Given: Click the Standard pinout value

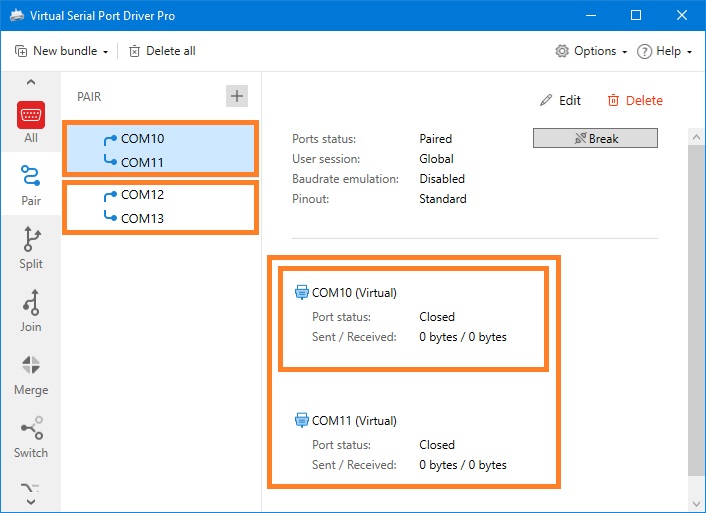Looking at the screenshot, I should (443, 199).
